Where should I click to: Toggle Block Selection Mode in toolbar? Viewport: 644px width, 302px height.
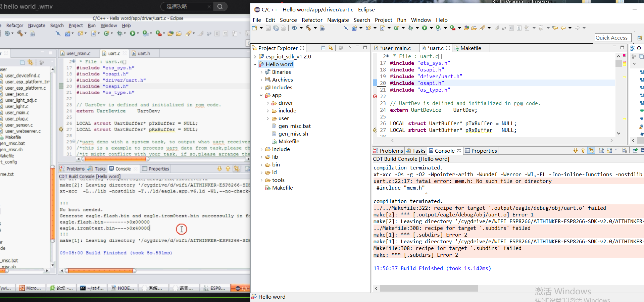tap(511, 28)
